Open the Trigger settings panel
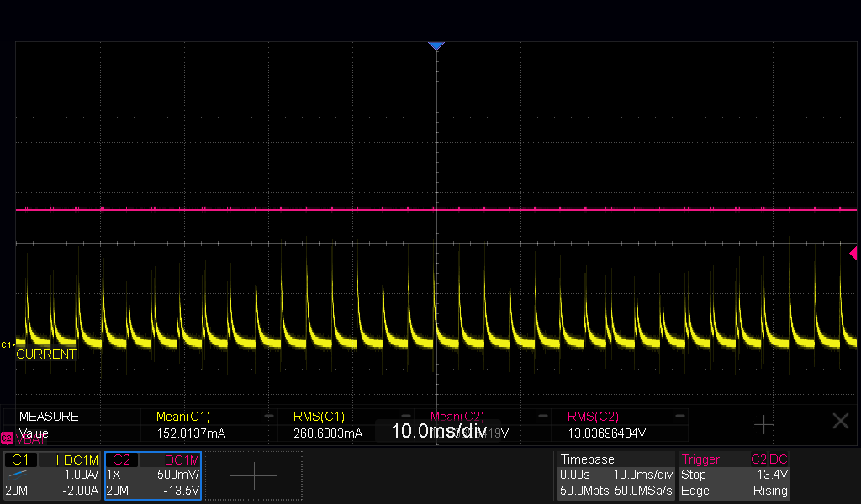The width and height of the screenshot is (861, 504). pyautogui.click(x=735, y=475)
